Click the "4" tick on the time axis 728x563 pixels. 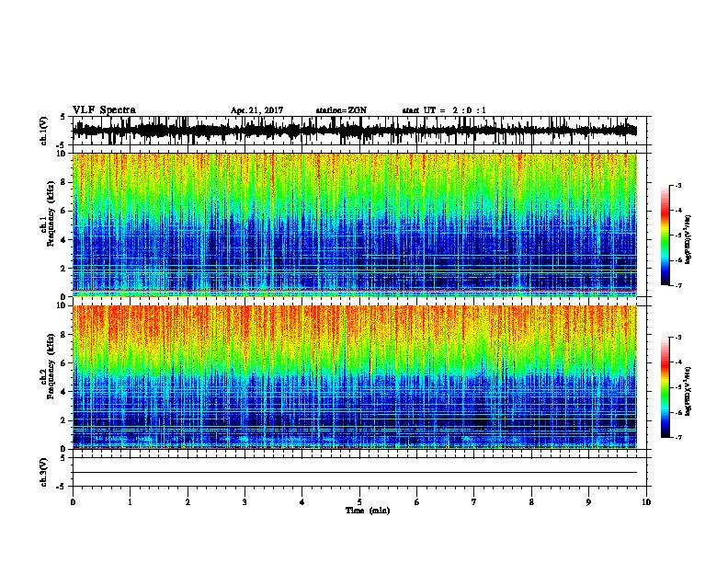coord(302,502)
